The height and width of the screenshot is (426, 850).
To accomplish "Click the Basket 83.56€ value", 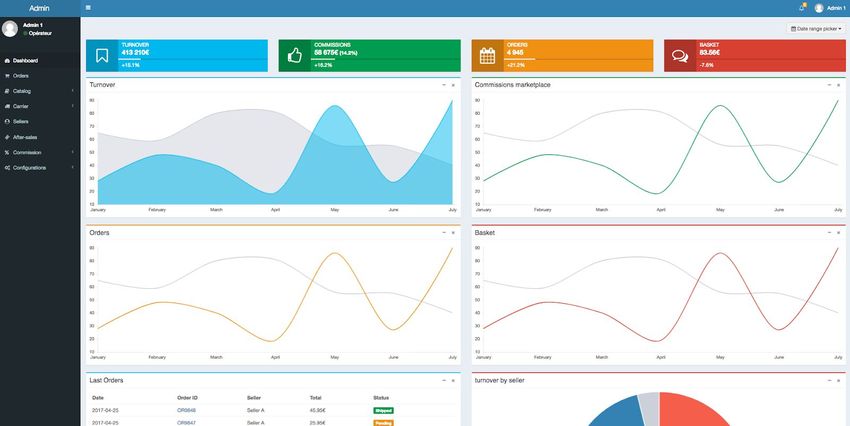I will (710, 53).
